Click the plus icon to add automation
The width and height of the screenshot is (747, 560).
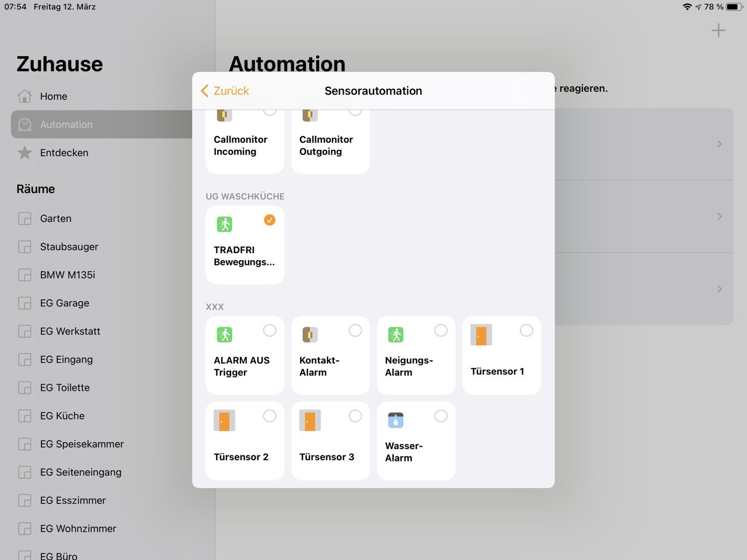pos(718,31)
